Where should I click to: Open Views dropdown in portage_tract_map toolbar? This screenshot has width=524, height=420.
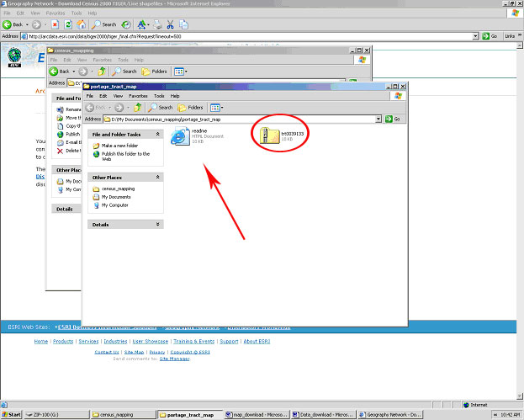point(217,108)
